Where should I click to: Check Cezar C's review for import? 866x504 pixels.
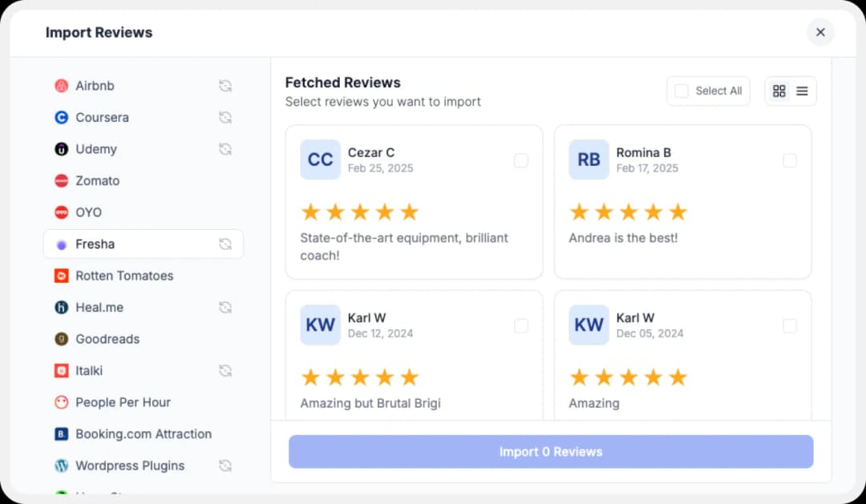coord(521,160)
